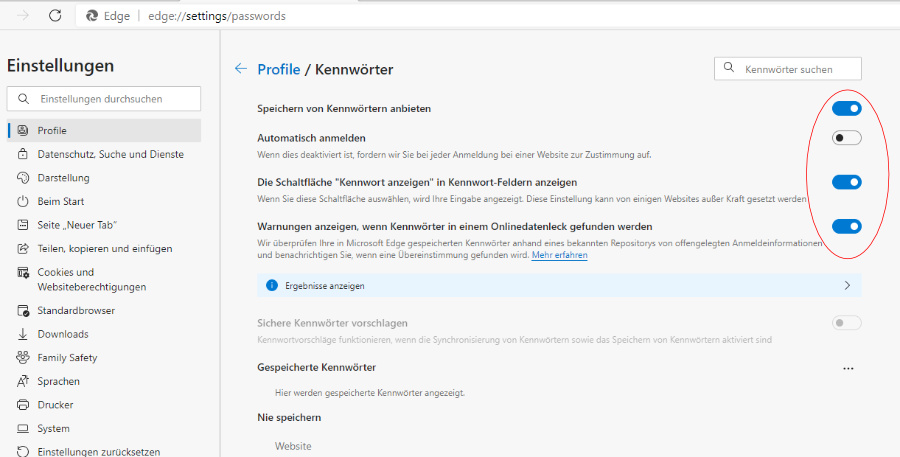Click the Drucker printer icon
Image resolution: width=900 pixels, height=457 pixels.
[23, 405]
